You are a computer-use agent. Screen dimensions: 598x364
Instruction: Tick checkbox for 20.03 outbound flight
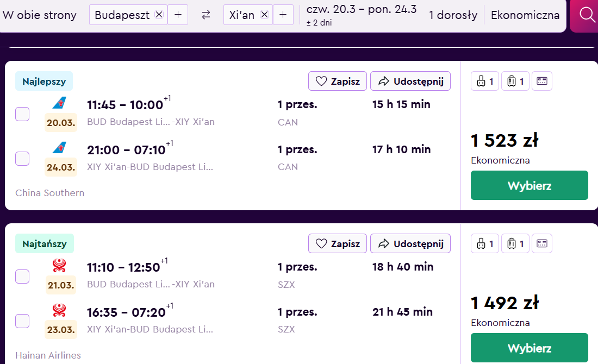coord(22,114)
